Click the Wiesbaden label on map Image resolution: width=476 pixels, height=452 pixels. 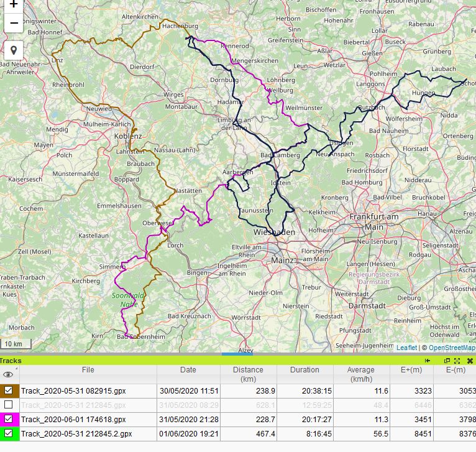[274, 232]
